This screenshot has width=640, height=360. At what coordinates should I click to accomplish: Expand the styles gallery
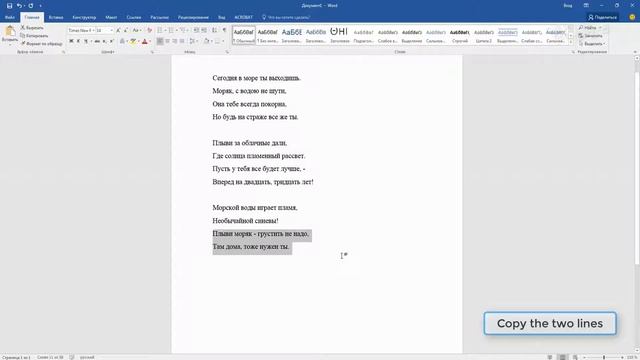coord(571,42)
